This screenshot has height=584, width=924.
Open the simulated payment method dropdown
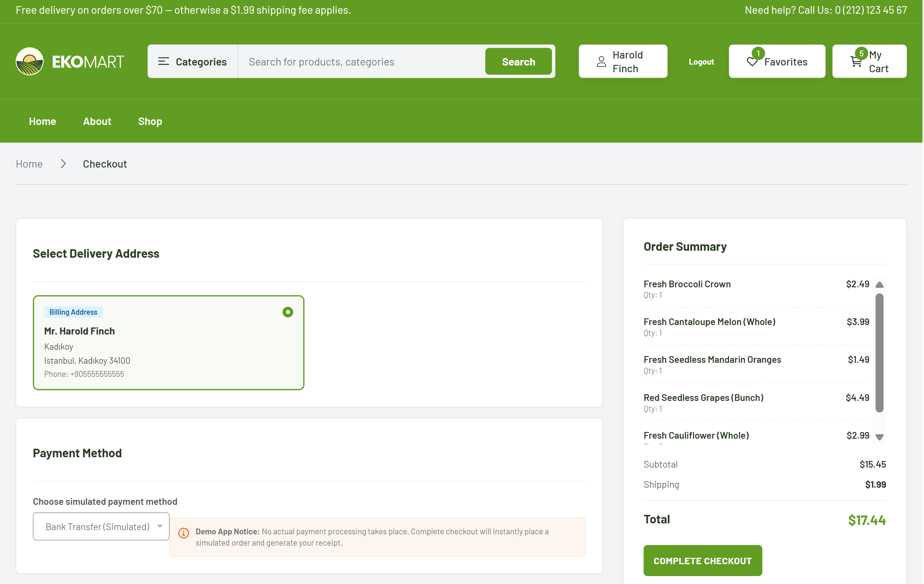click(x=101, y=527)
